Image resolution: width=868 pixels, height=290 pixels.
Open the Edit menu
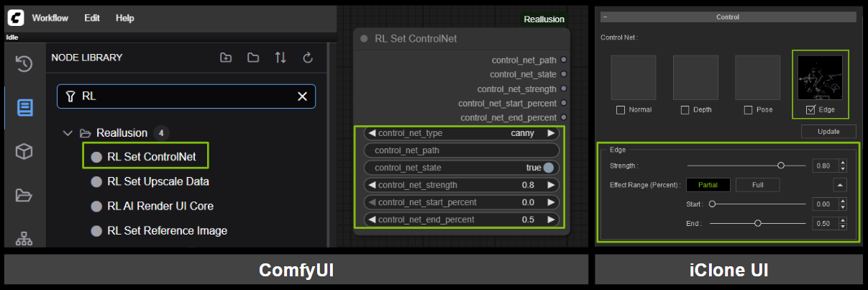(x=92, y=18)
